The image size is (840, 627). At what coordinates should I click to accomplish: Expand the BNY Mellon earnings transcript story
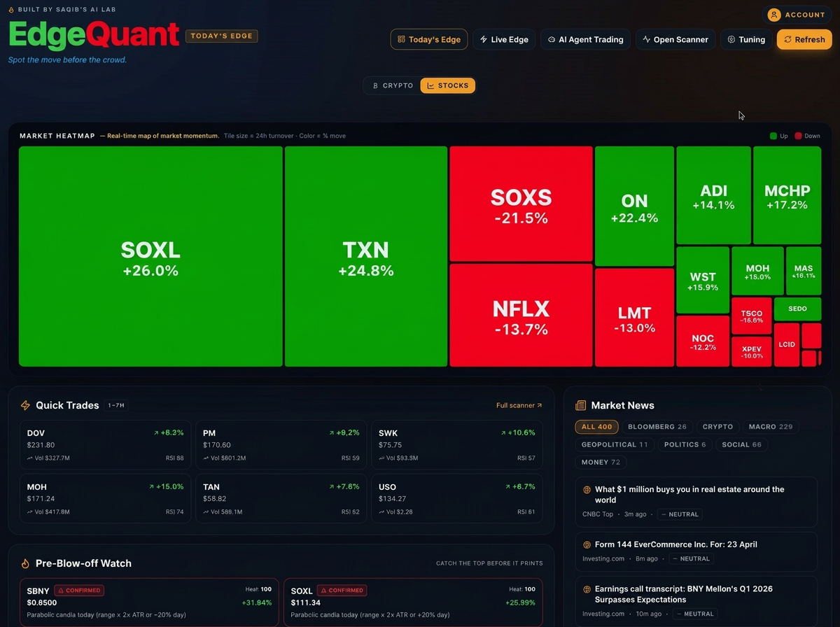click(x=683, y=594)
